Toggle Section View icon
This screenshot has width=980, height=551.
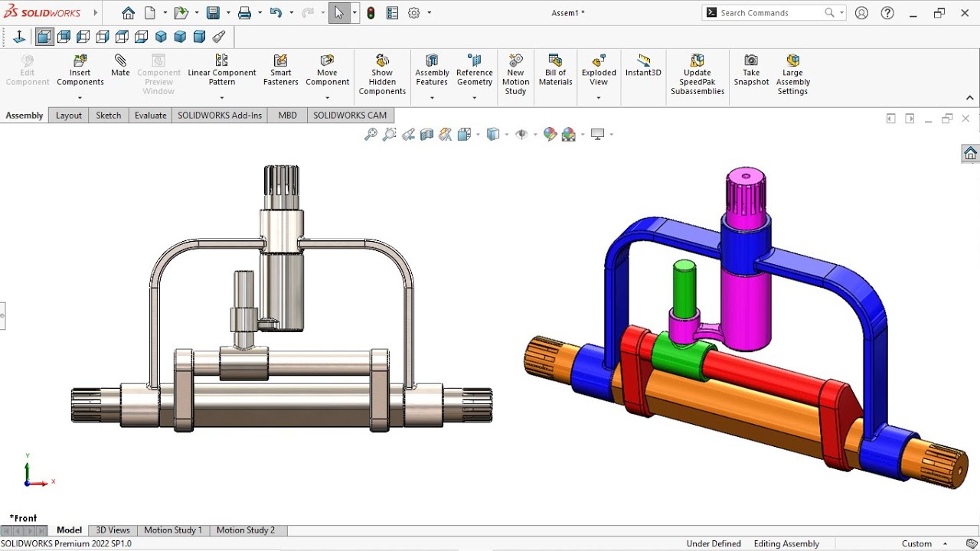pos(426,135)
